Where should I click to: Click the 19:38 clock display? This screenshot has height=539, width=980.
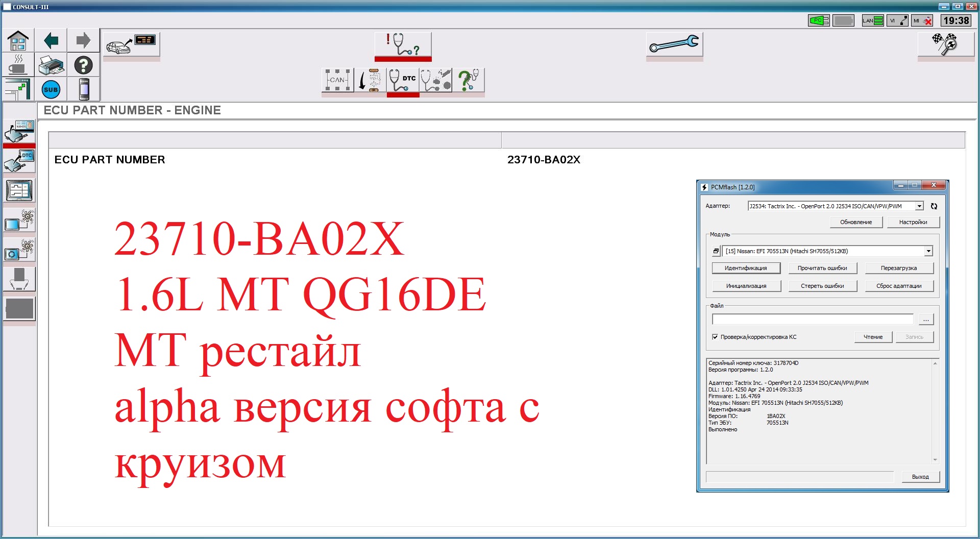(956, 20)
